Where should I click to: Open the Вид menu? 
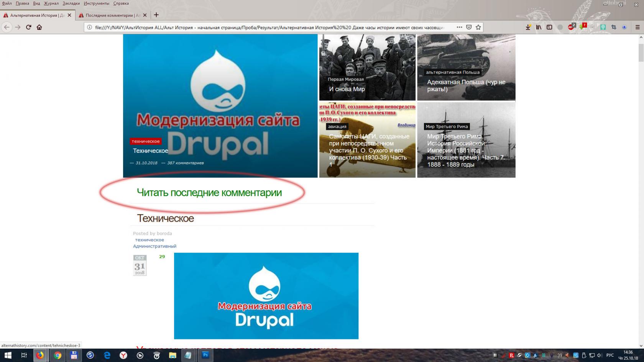tap(36, 3)
